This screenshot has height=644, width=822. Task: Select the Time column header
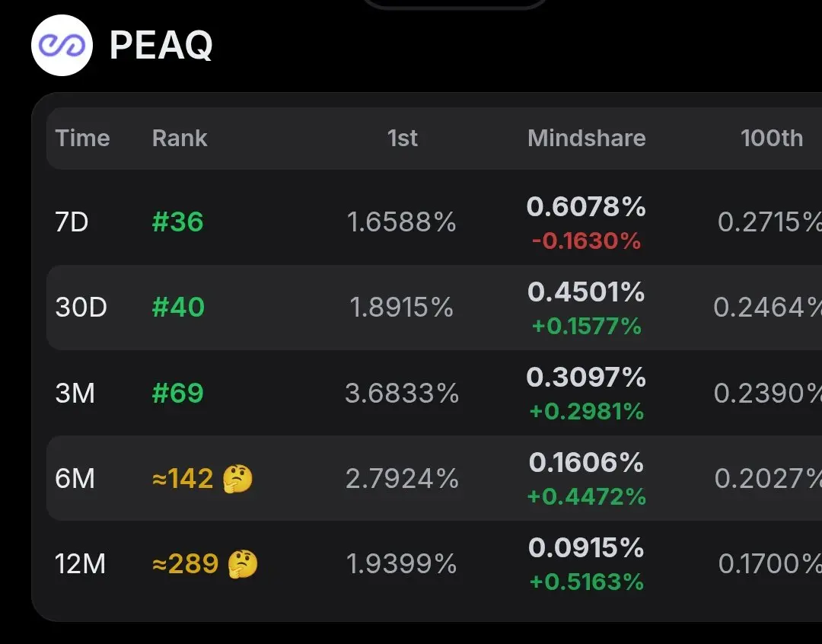(x=83, y=139)
